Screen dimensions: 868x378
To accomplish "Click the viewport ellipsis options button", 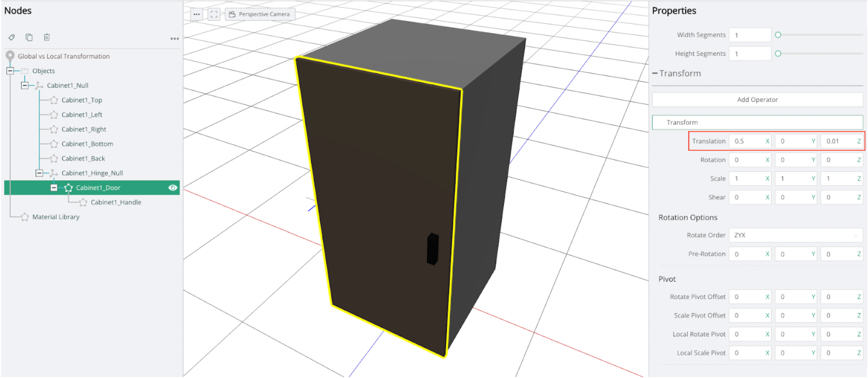I will pos(196,14).
